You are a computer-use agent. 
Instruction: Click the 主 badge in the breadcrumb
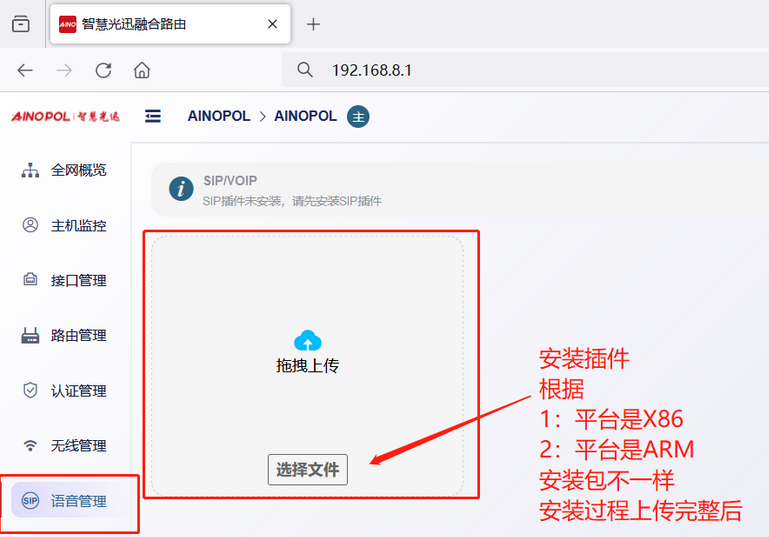[x=358, y=117]
